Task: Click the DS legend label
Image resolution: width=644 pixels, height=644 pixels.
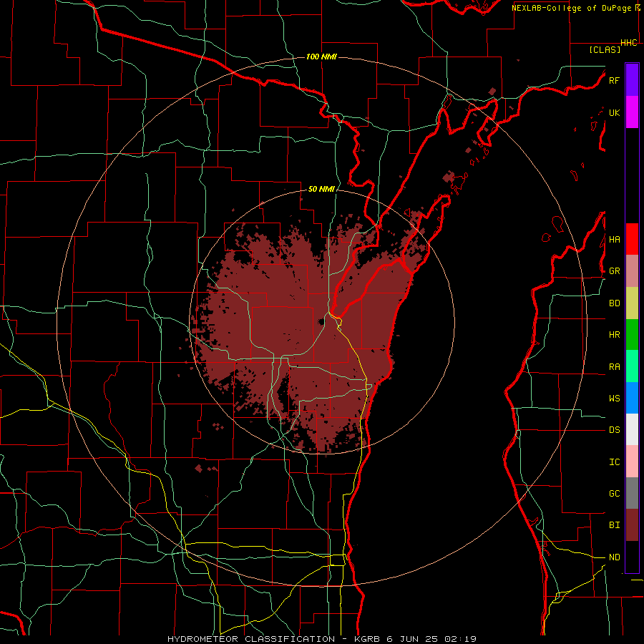Action: [x=614, y=430]
